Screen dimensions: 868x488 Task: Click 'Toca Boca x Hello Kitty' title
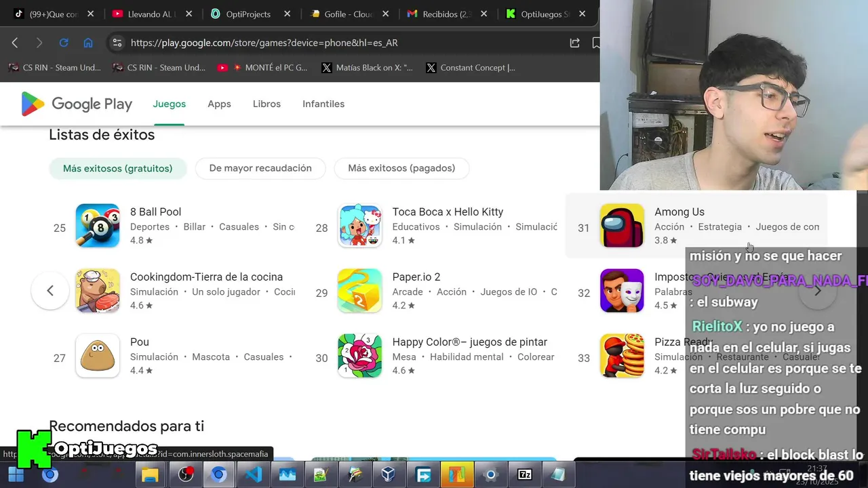(448, 211)
